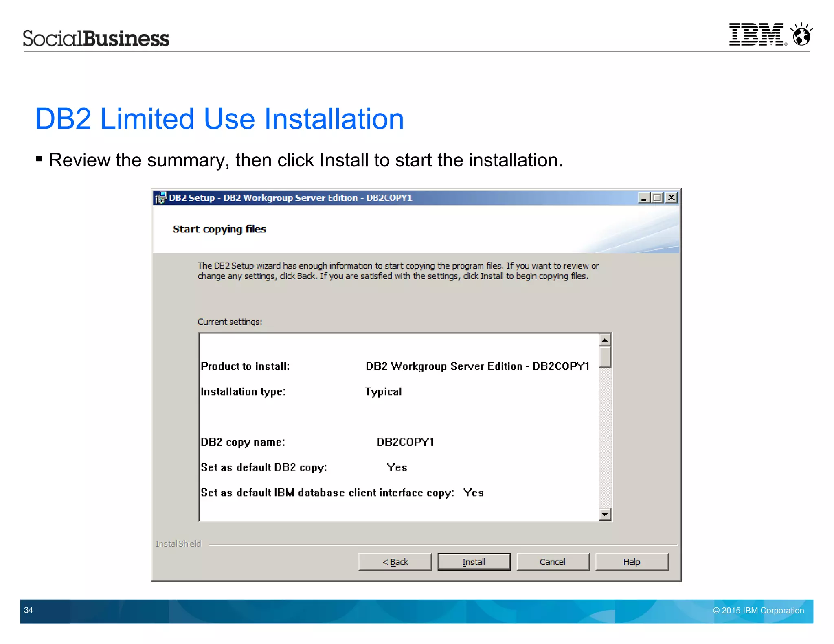Click the 'DB2 Limited Use Installation' slide title
Viewport: 834px width, 644px height.
pos(219,119)
